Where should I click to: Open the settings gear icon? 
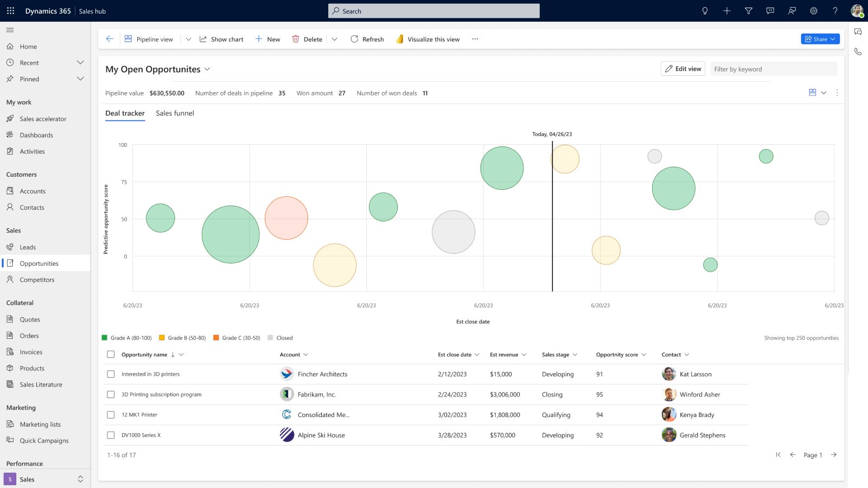813,11
